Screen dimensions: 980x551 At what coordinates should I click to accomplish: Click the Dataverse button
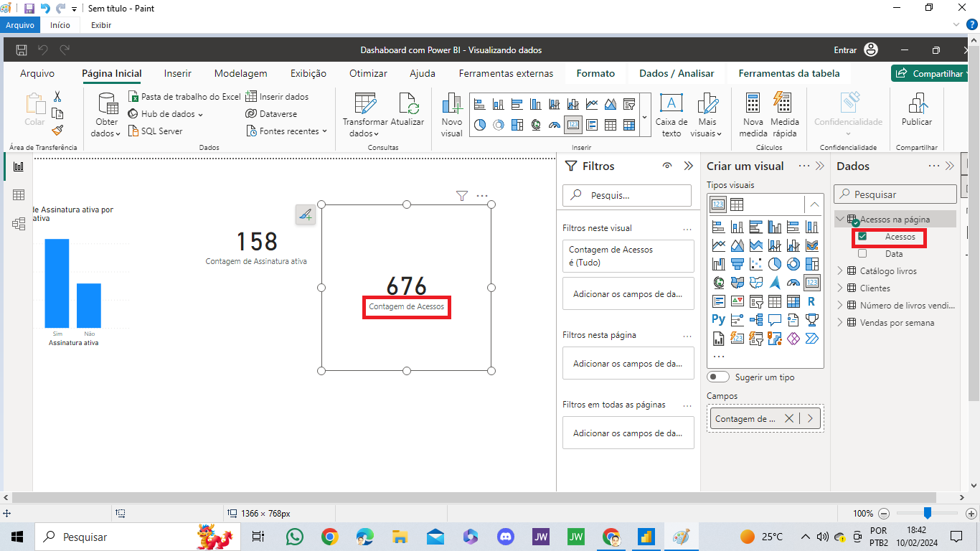tap(271, 114)
